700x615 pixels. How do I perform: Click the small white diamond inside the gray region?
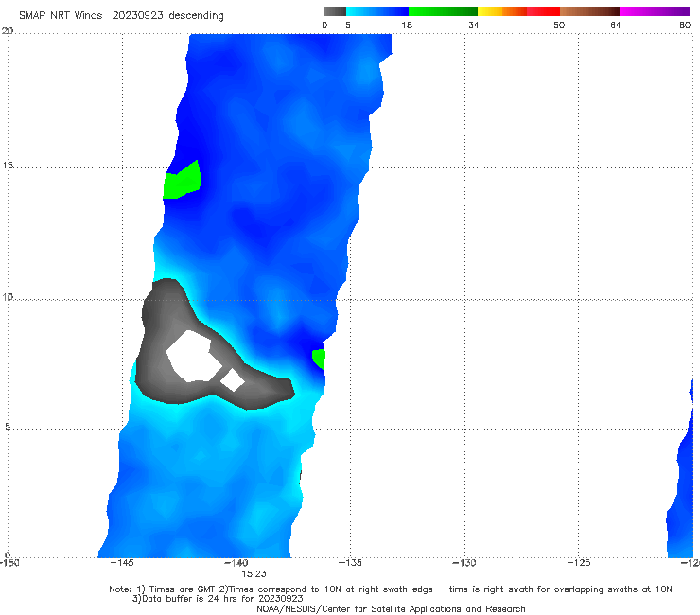coord(233,380)
